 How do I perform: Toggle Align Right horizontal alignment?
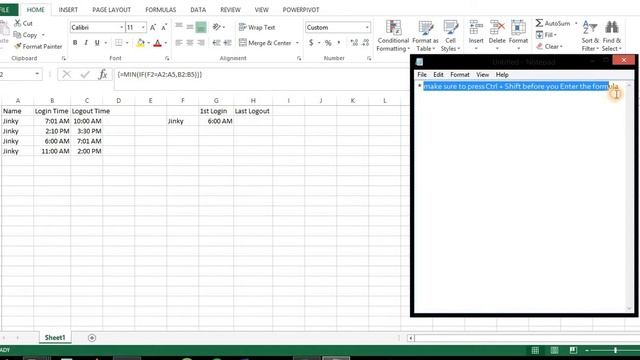tap(201, 42)
